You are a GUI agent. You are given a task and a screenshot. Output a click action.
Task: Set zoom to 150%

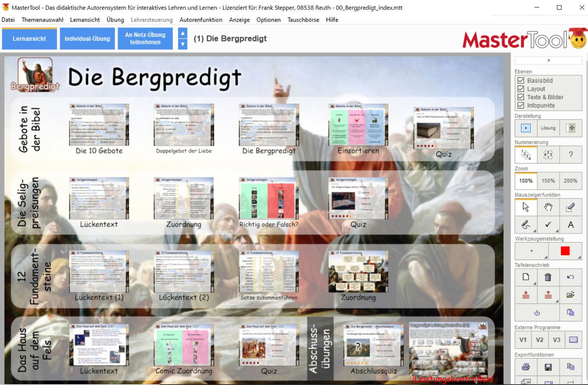(548, 181)
